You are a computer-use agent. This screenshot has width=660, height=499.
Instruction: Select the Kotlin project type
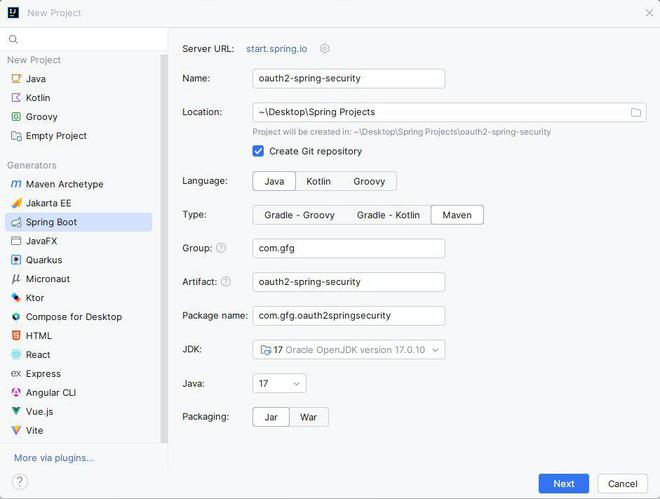[38, 98]
